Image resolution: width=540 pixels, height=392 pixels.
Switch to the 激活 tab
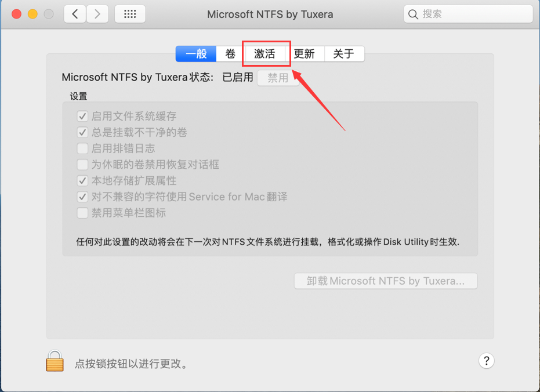265,54
